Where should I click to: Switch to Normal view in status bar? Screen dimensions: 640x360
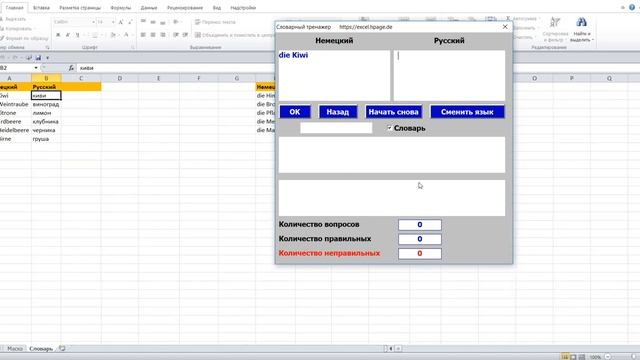[x=564, y=357]
